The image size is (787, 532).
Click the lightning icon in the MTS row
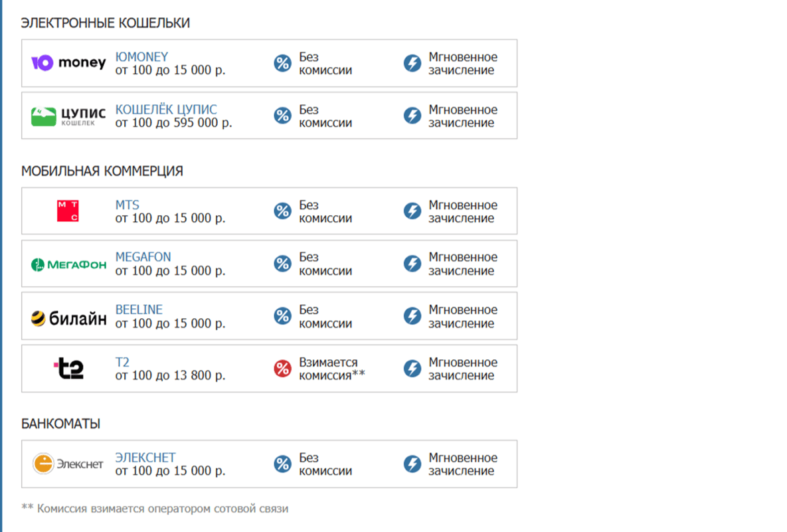click(x=412, y=211)
